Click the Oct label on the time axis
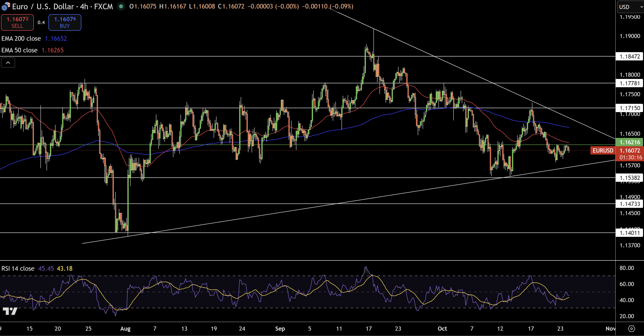Image resolution: width=644 pixels, height=336 pixels. 442,328
